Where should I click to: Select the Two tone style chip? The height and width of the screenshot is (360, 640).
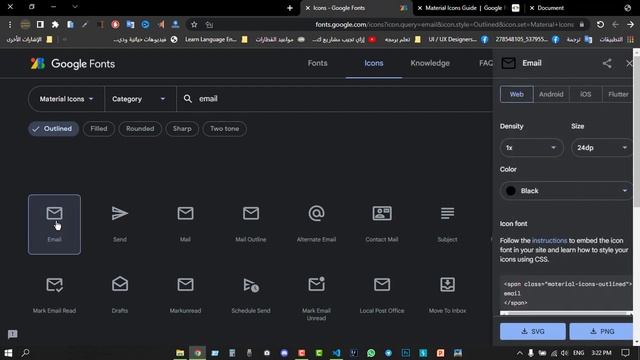224,129
